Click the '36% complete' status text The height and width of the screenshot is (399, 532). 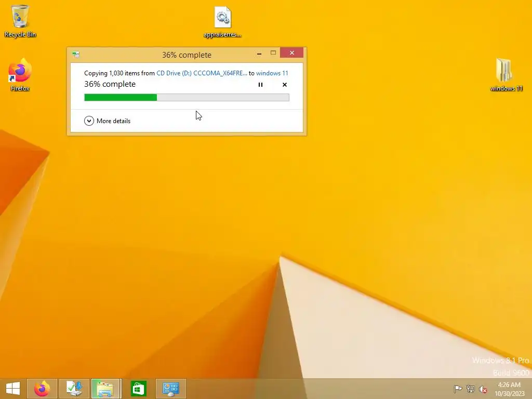[x=110, y=84]
